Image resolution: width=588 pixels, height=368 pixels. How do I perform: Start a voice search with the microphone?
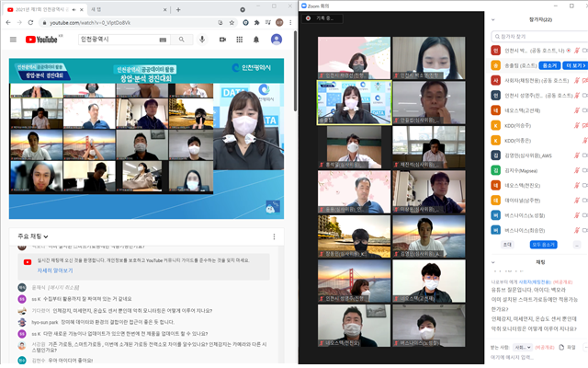201,40
